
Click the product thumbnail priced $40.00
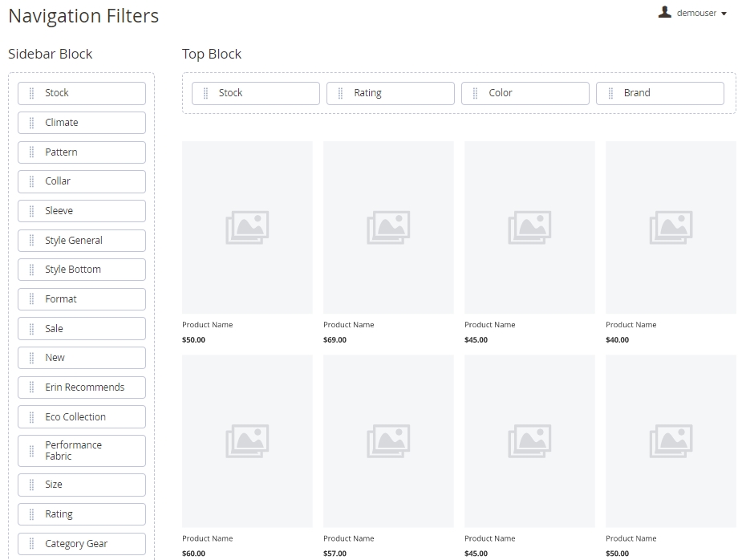point(671,228)
